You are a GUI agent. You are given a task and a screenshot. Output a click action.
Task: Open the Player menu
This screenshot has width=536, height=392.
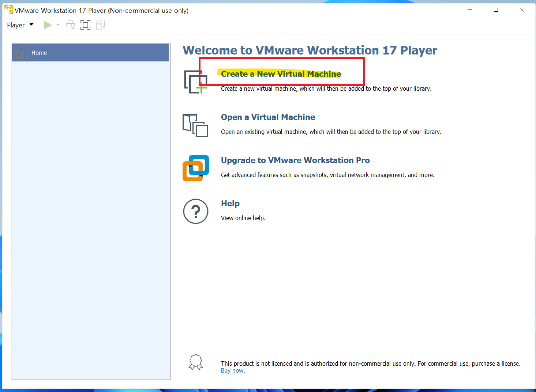(x=20, y=25)
